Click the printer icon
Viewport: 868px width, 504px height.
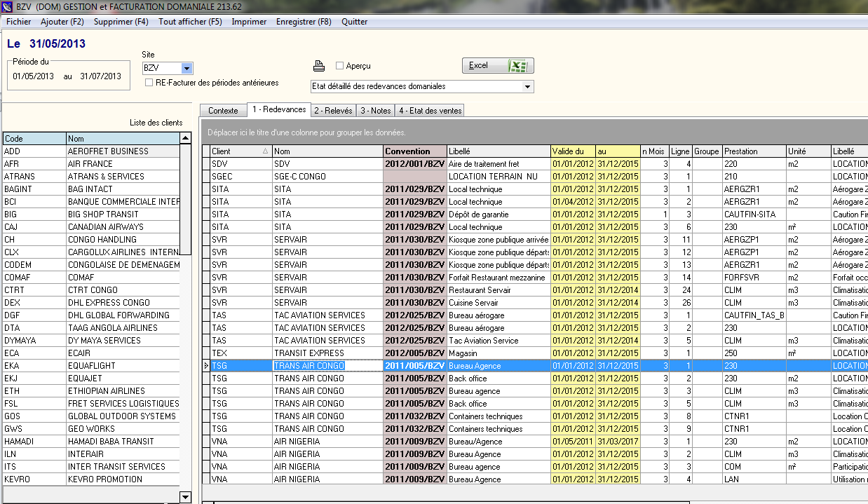point(319,66)
